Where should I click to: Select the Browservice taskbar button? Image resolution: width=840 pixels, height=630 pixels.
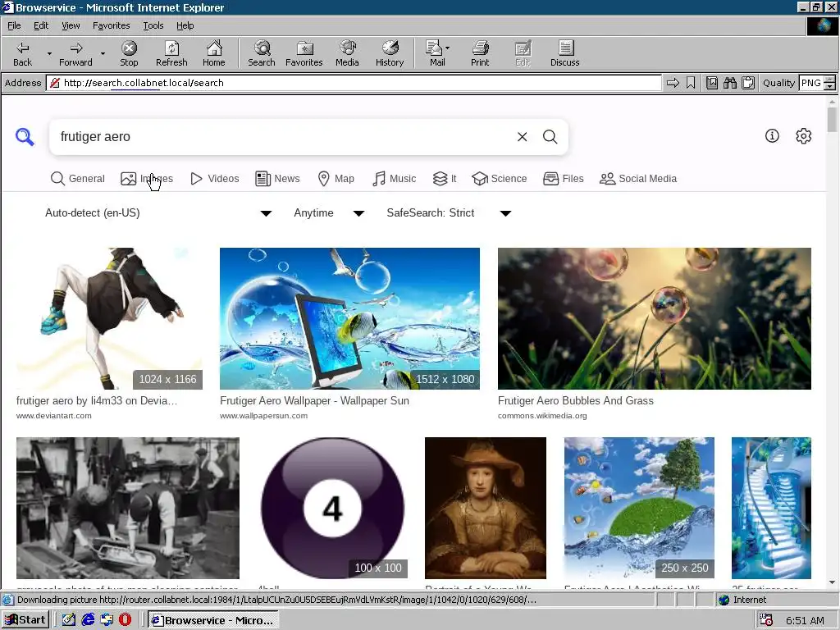click(x=212, y=620)
